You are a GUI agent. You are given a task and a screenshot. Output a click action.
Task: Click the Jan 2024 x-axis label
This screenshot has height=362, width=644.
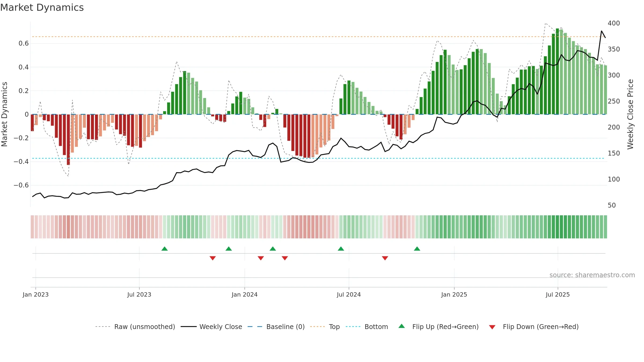click(244, 294)
